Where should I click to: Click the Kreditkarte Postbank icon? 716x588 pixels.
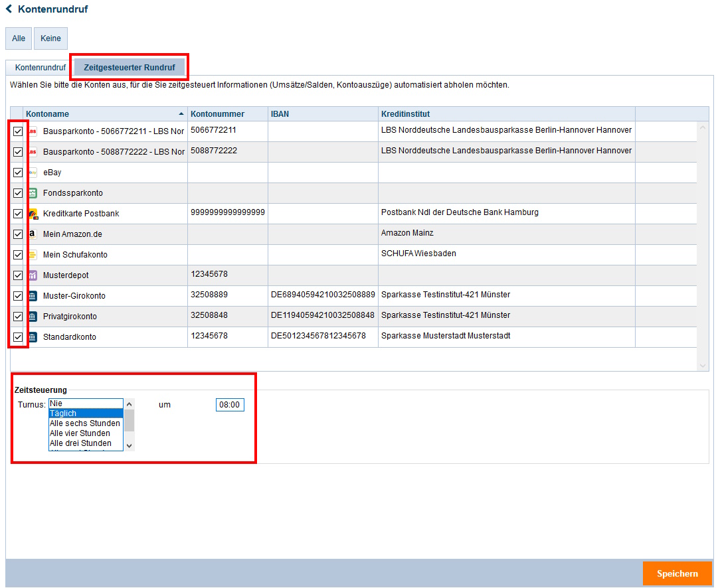[33, 214]
